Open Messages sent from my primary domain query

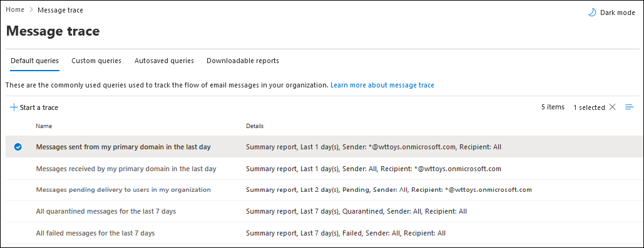point(123,147)
